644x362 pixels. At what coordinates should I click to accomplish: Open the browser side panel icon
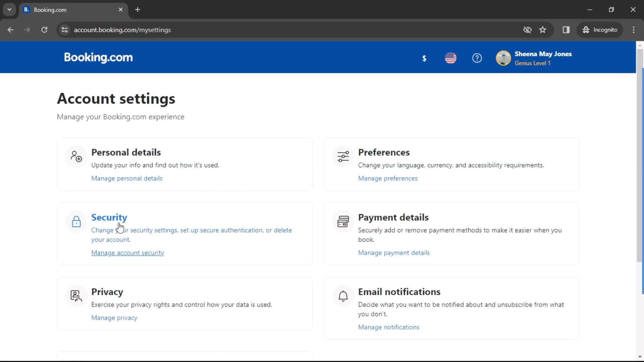[x=566, y=30]
